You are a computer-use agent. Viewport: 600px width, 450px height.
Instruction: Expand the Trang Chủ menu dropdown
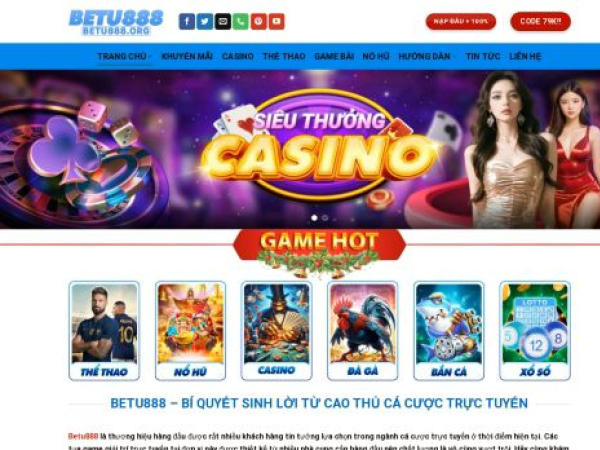[x=124, y=56]
